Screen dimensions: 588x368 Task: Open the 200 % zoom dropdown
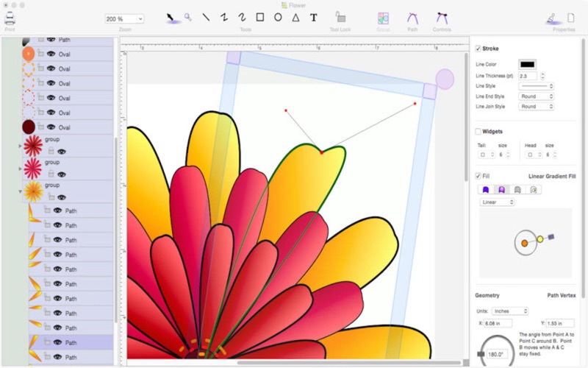pos(124,19)
